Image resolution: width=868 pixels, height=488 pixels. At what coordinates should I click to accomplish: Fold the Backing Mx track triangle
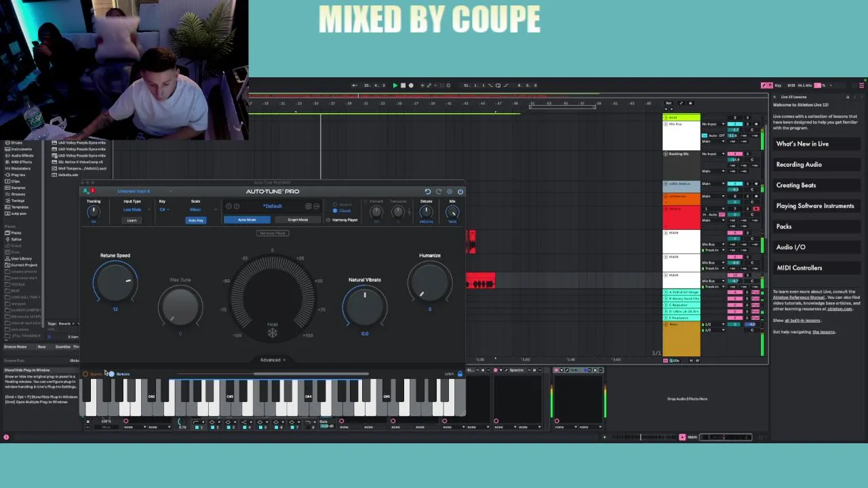(666, 154)
